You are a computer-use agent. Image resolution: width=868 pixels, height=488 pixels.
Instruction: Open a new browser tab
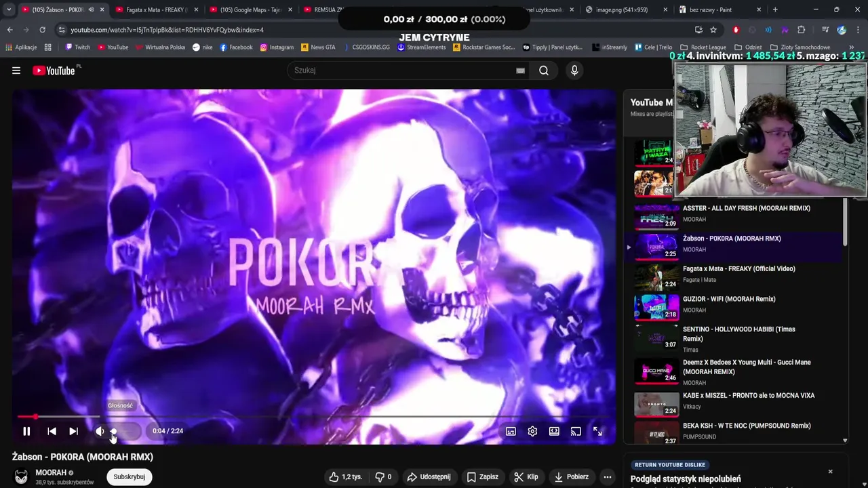tap(775, 9)
